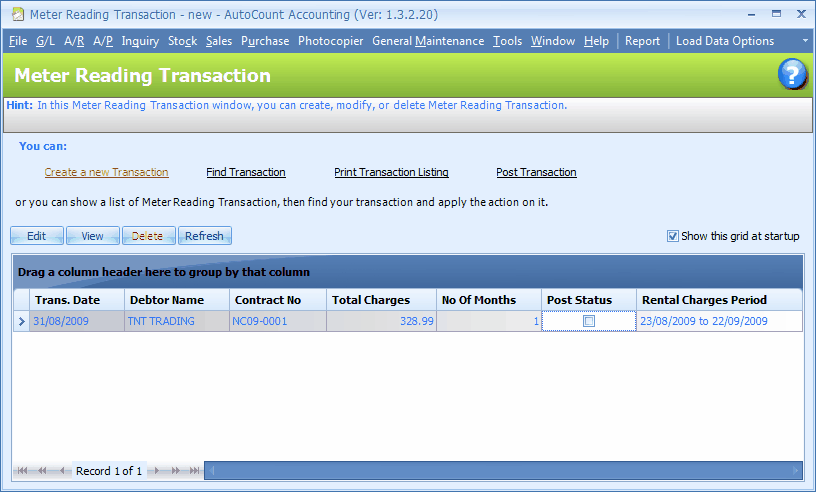This screenshot has width=816, height=492.
Task: Go to last record navigator arrow
Action: coord(194,471)
